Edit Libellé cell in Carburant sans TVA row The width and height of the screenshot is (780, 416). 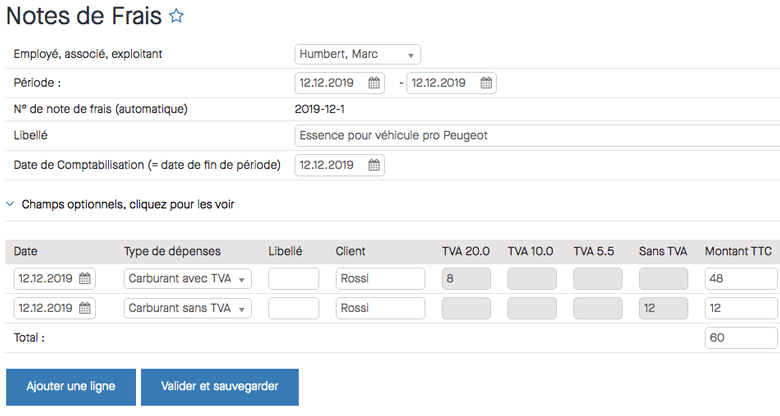click(293, 308)
